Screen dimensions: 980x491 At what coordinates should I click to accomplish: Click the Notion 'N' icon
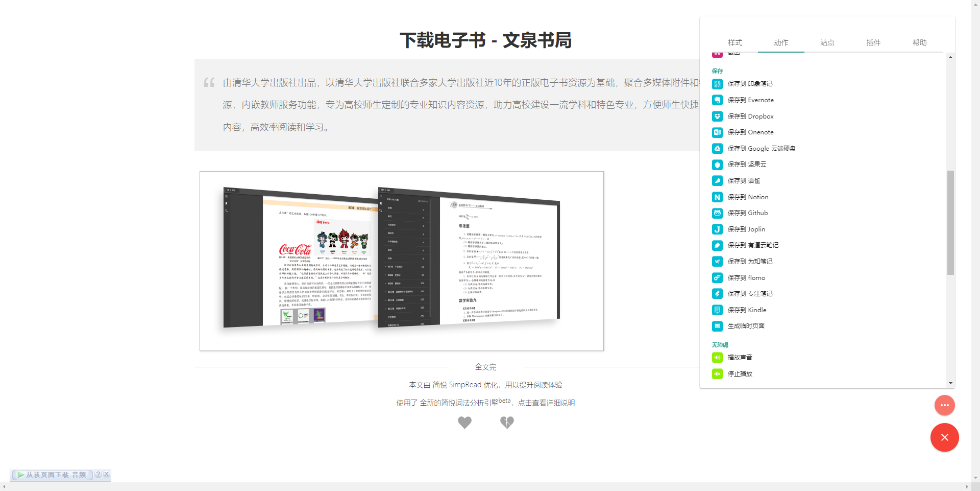(x=717, y=197)
